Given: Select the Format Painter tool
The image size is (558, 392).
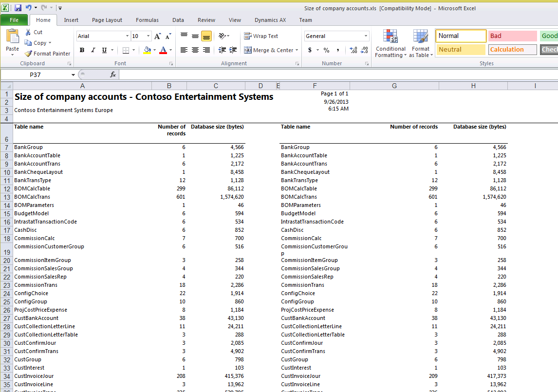Looking at the screenshot, I should (x=47, y=54).
